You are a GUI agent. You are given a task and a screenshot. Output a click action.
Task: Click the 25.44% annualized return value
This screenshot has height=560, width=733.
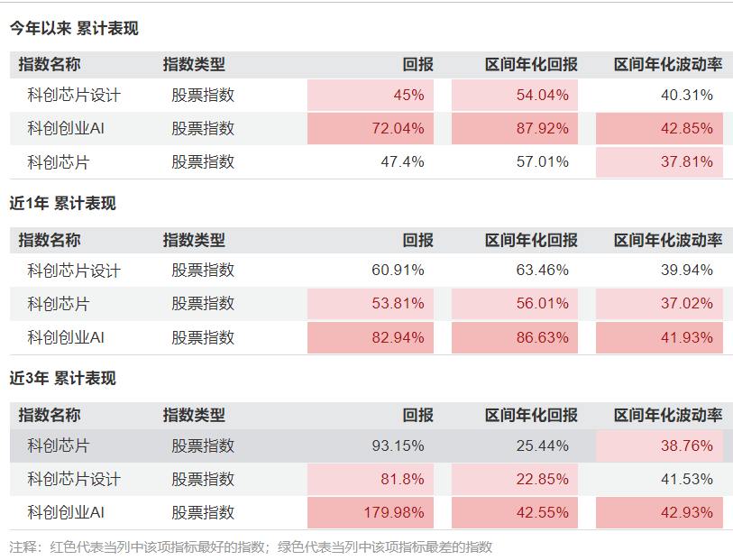542,445
